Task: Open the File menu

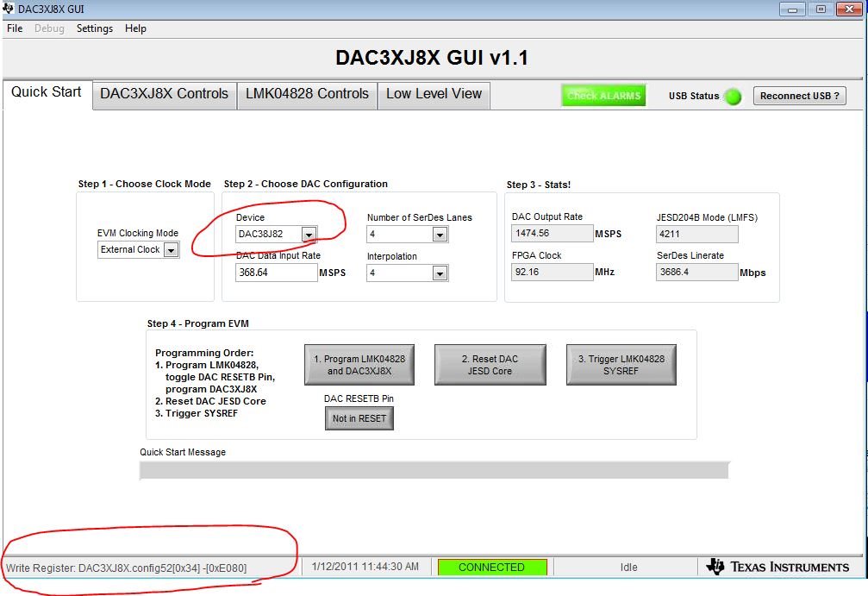Action: (15, 28)
